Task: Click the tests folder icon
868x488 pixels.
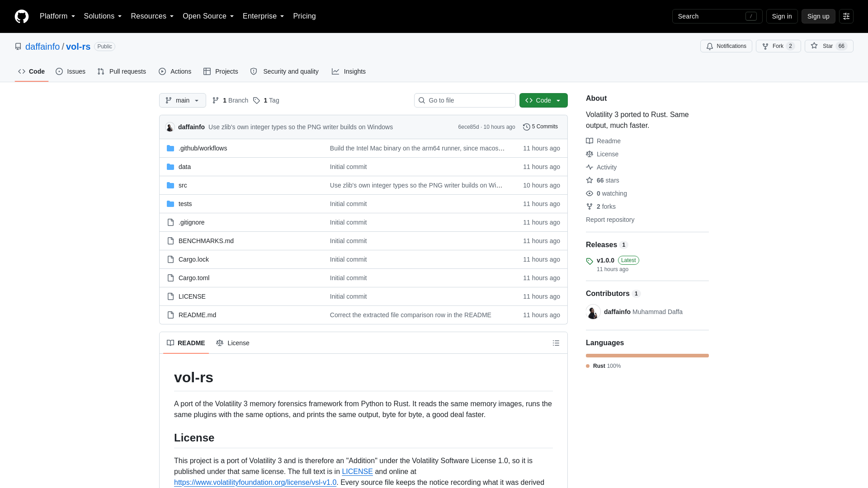Action: click(x=170, y=204)
